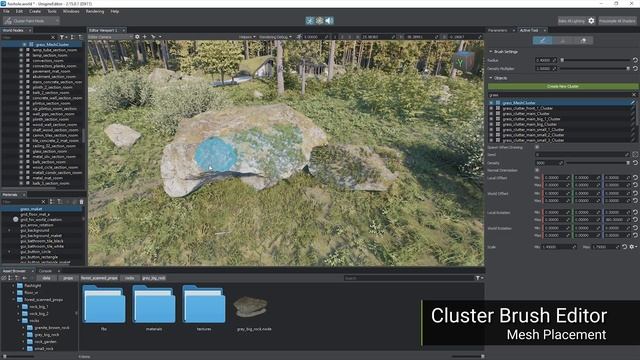
Task: Reset the object Density value
Action: [635, 163]
